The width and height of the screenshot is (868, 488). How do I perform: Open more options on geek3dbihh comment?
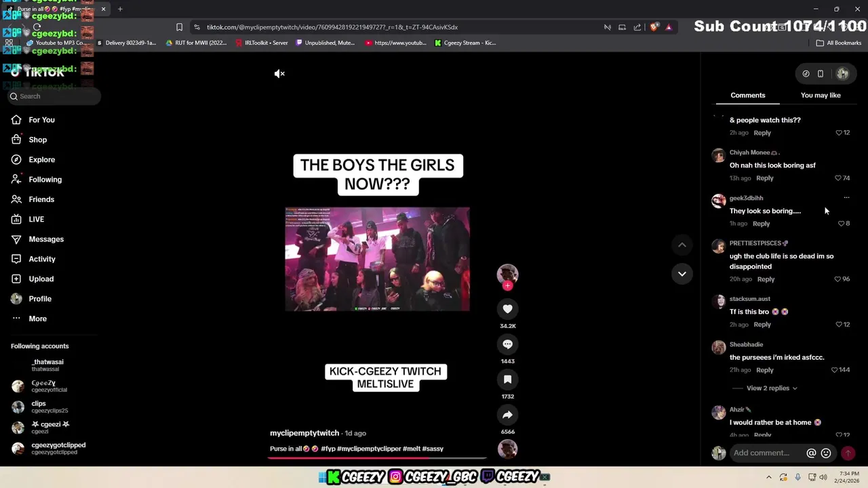coord(846,198)
